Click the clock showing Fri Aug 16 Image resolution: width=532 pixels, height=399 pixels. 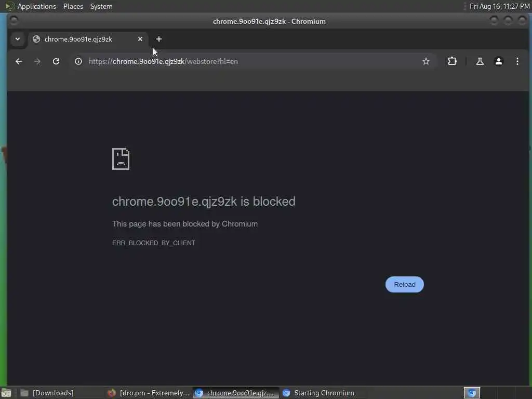(x=499, y=6)
